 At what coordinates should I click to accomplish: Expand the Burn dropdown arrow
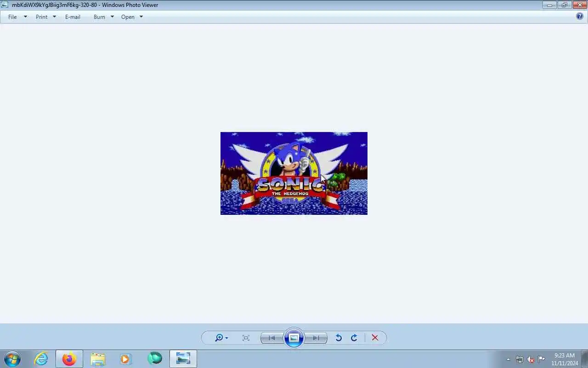(x=112, y=17)
